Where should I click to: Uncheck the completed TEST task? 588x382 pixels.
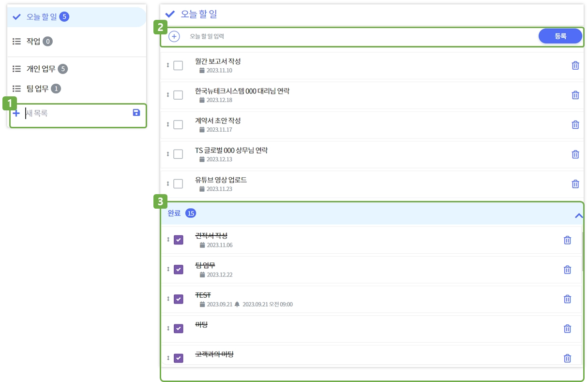(179, 299)
